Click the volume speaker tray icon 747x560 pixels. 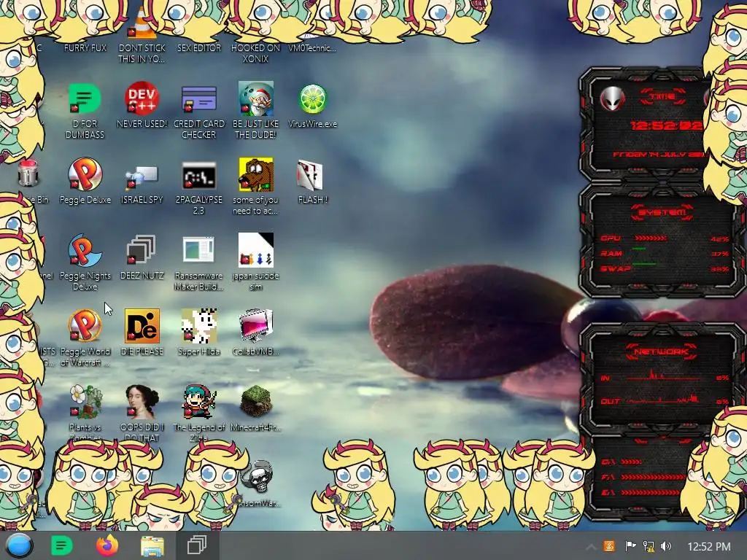coord(666,546)
